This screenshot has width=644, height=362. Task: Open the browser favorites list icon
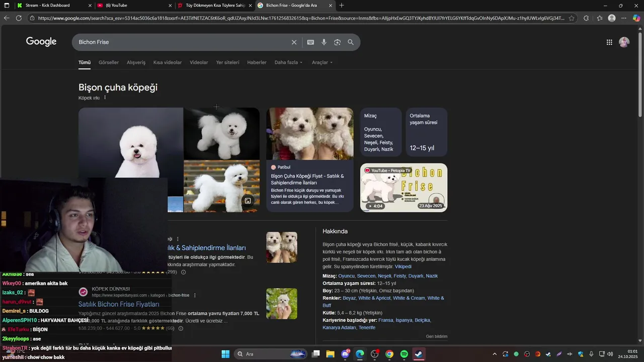coord(599,18)
